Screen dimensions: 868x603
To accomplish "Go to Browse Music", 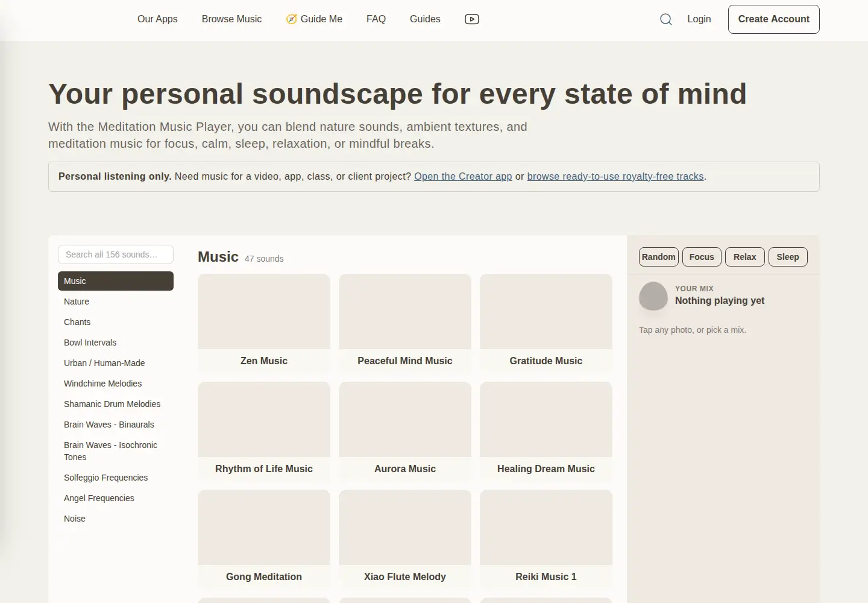I will point(231,19).
